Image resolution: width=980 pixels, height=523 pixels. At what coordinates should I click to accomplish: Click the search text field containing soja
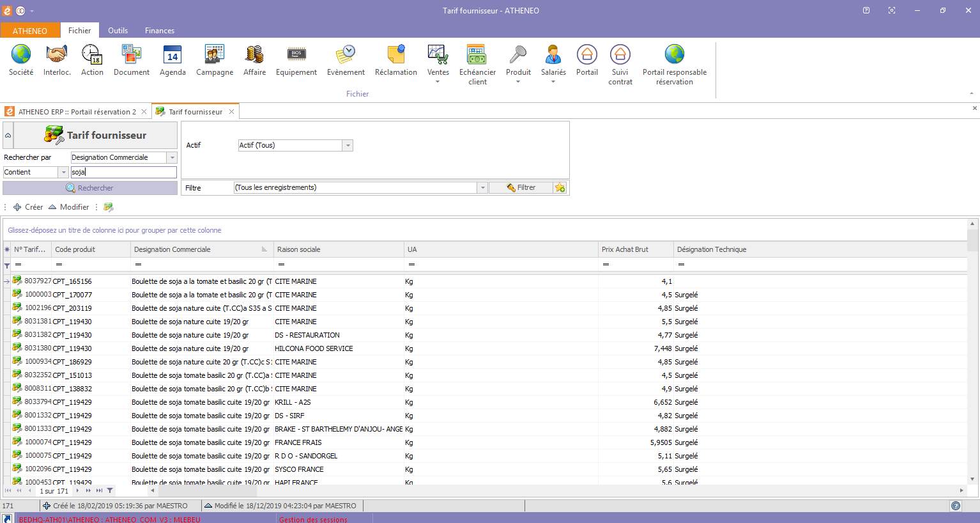[x=123, y=172]
